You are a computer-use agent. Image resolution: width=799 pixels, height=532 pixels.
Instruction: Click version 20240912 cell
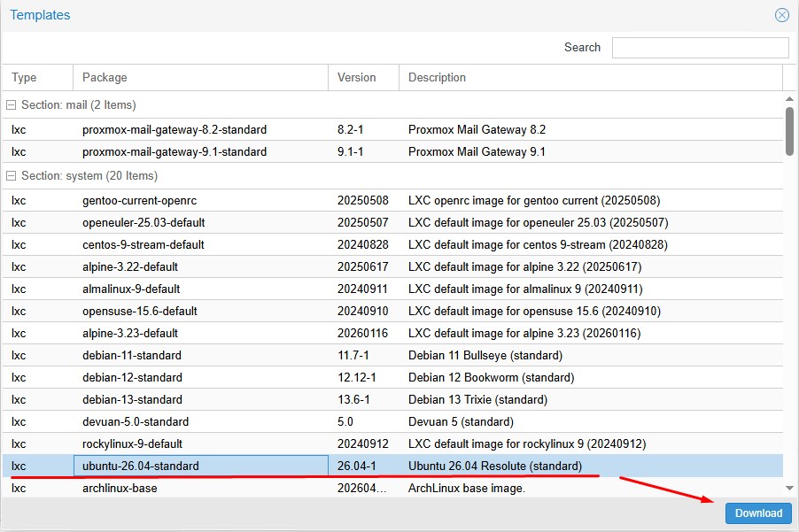point(363,444)
